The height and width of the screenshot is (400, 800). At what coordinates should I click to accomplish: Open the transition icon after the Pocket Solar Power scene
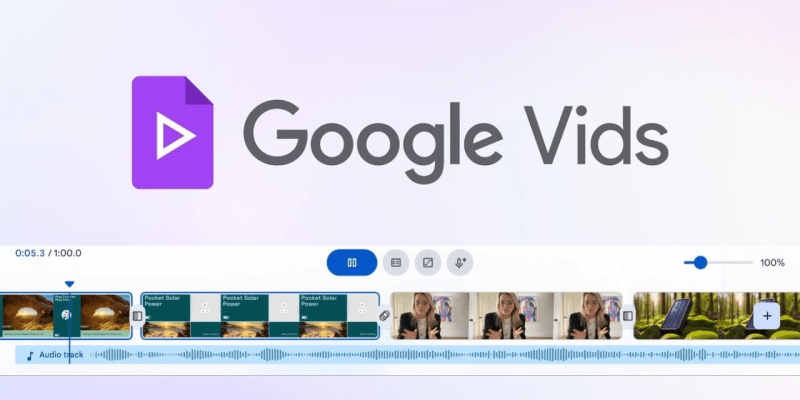[385, 316]
